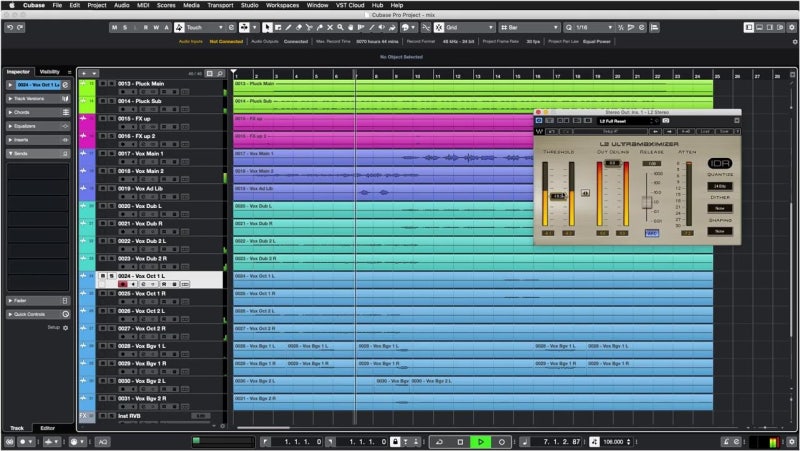Switch to the Visibility tab
This screenshot has height=451, width=800.
pos(49,72)
